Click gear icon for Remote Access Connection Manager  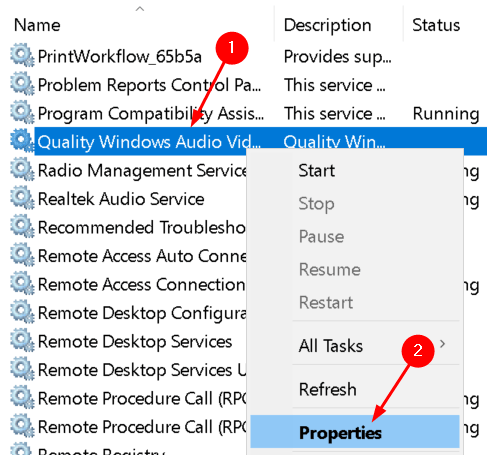(x=22, y=284)
